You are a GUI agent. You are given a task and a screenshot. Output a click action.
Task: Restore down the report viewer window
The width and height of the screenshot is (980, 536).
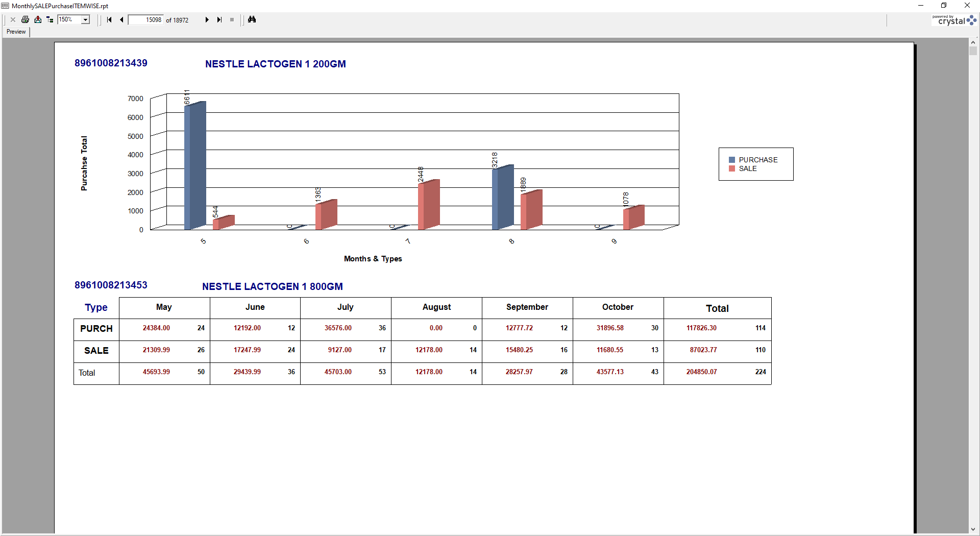point(944,6)
